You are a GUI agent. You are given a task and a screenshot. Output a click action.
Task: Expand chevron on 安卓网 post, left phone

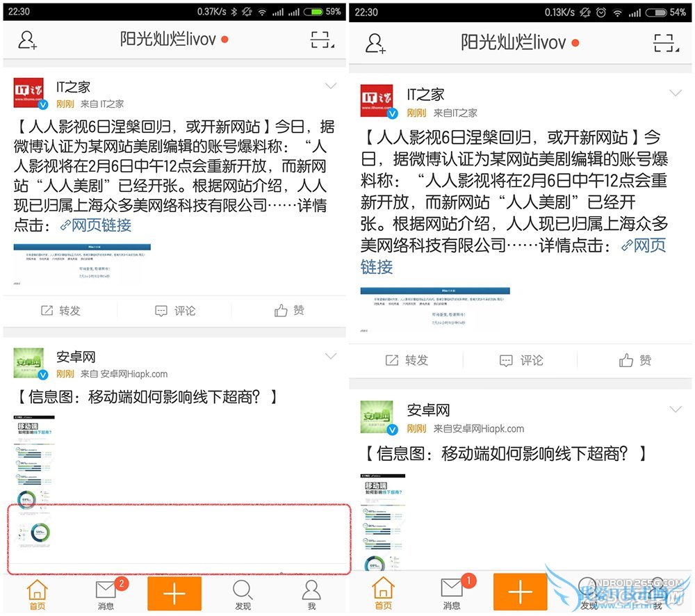click(331, 356)
